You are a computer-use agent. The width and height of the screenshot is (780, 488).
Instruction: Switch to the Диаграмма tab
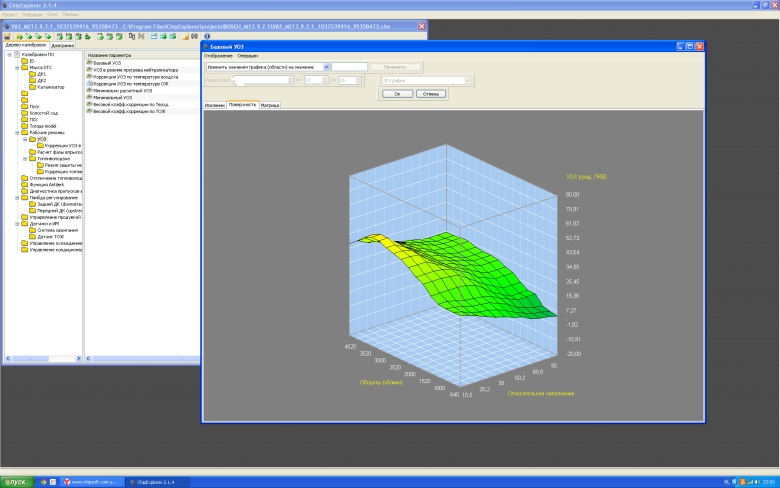[x=64, y=45]
